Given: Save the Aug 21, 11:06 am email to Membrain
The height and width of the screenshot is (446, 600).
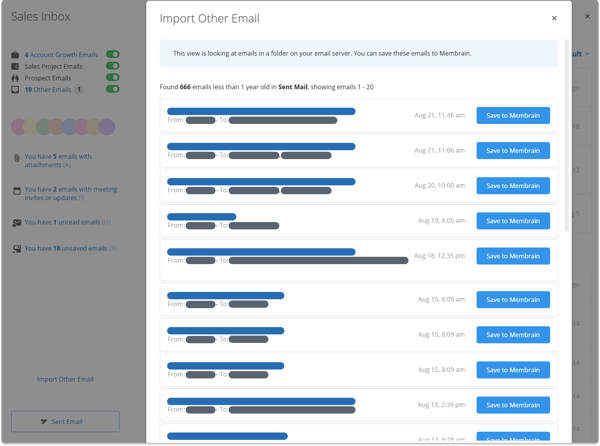Looking at the screenshot, I should coord(513,150).
